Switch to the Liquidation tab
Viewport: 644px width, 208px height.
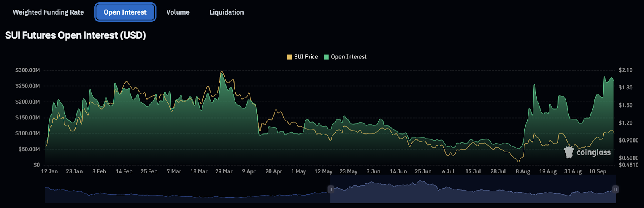pos(227,12)
